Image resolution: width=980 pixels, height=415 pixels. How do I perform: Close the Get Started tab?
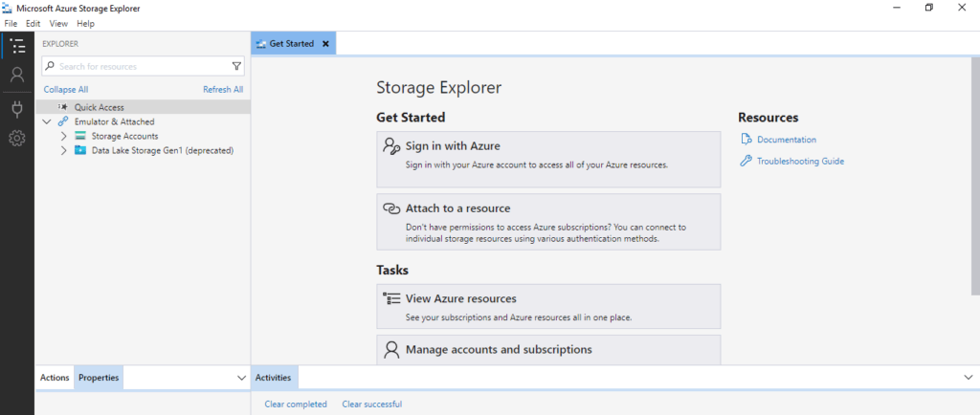(325, 44)
